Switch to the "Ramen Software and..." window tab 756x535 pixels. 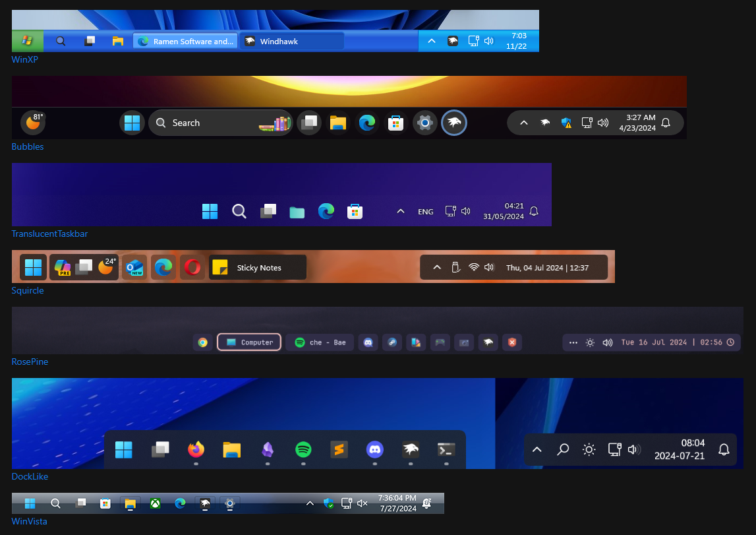click(185, 41)
